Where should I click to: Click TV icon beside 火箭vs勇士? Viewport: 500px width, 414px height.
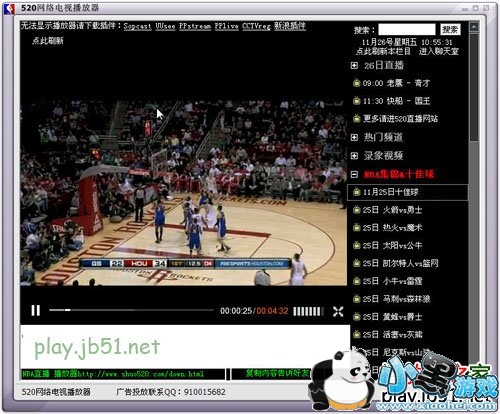[x=357, y=210]
